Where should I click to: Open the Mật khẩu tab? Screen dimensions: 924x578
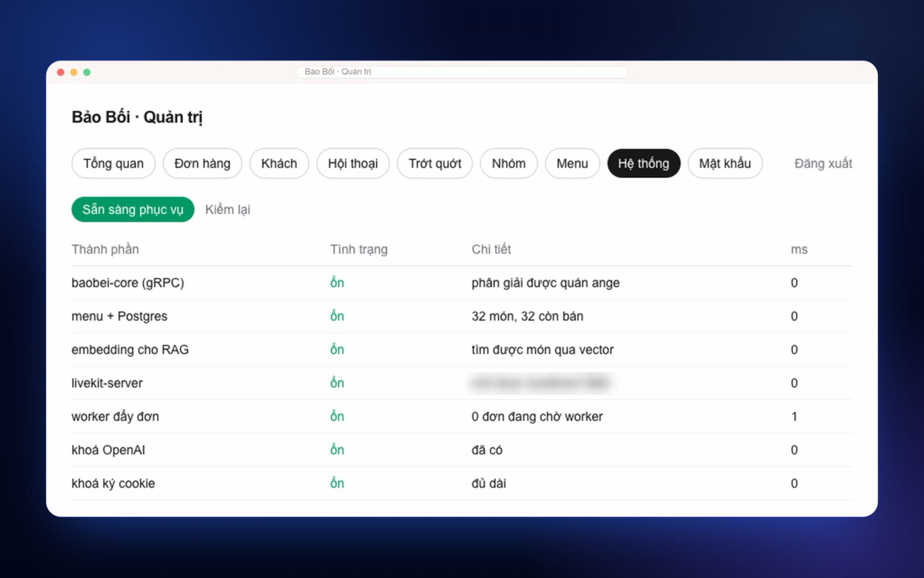coord(725,163)
